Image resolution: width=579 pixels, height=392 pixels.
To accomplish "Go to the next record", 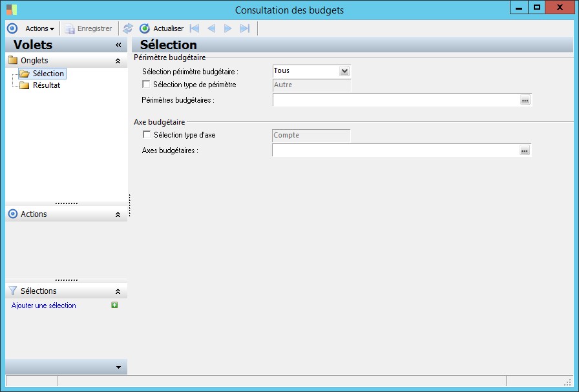I will [228, 28].
